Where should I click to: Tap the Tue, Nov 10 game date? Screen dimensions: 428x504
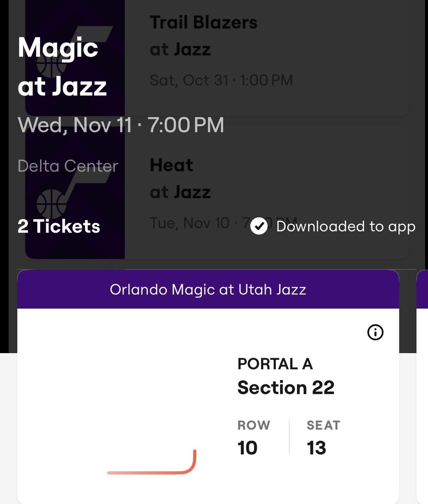[190, 223]
